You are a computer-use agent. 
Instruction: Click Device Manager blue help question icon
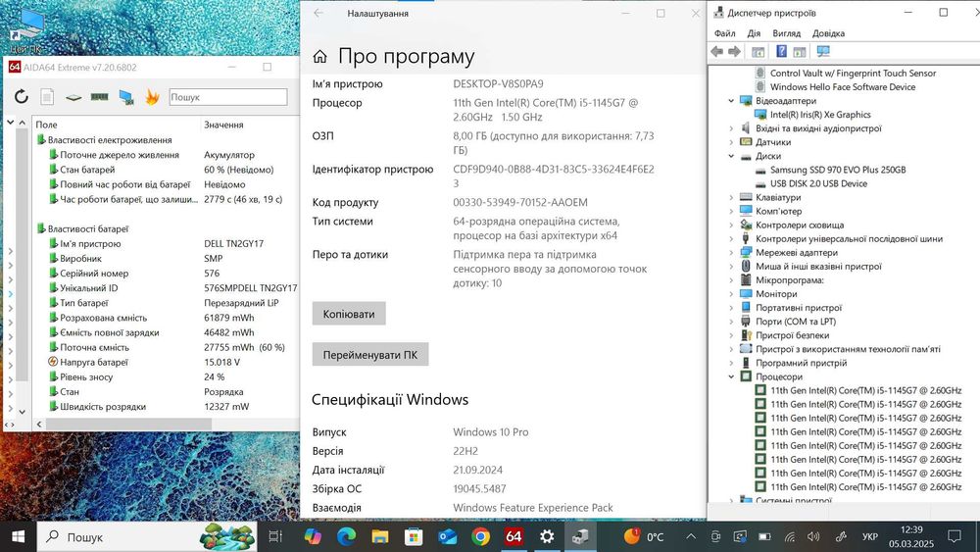click(781, 51)
